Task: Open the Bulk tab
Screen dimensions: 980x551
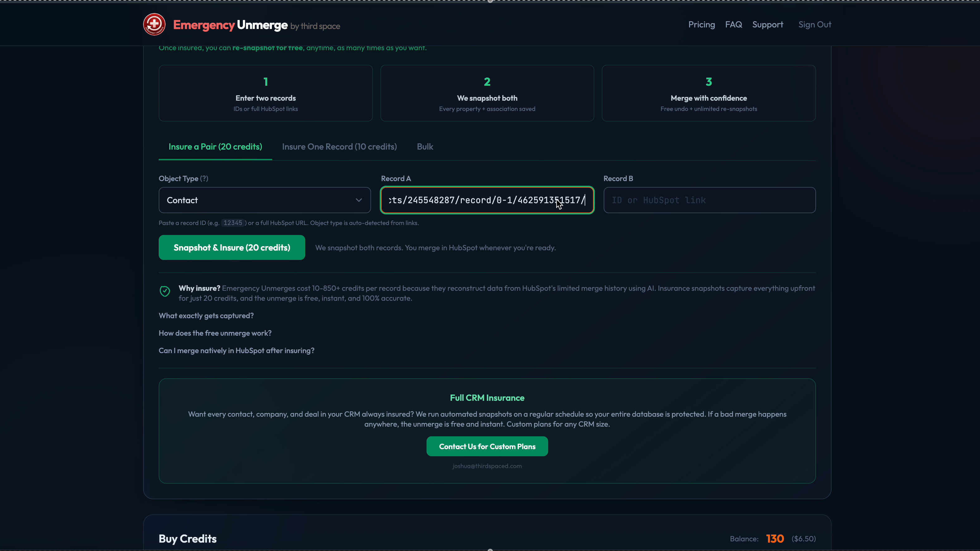Action: coord(425,147)
